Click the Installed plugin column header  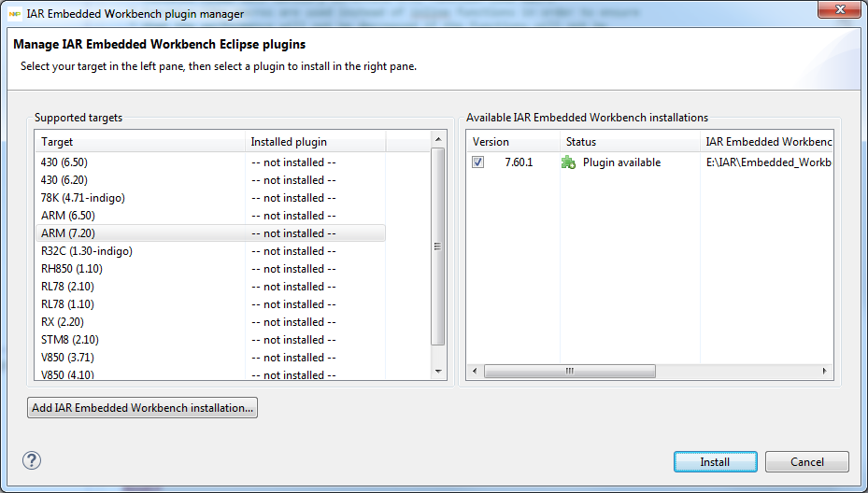315,142
